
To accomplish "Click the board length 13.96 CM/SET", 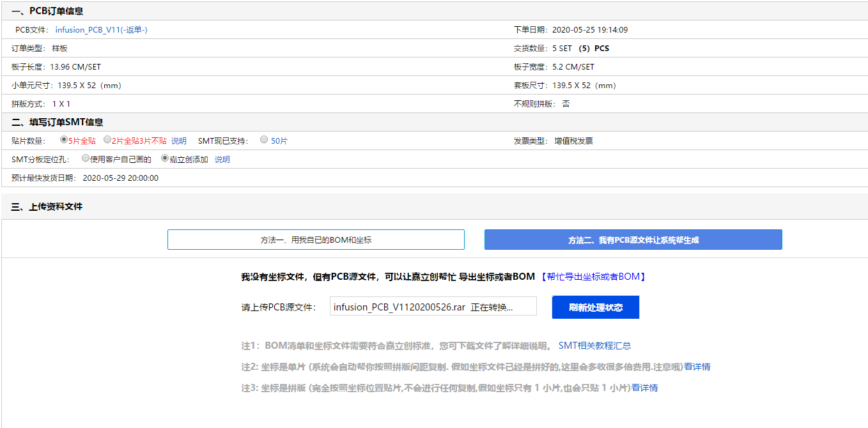I will 75,67.
